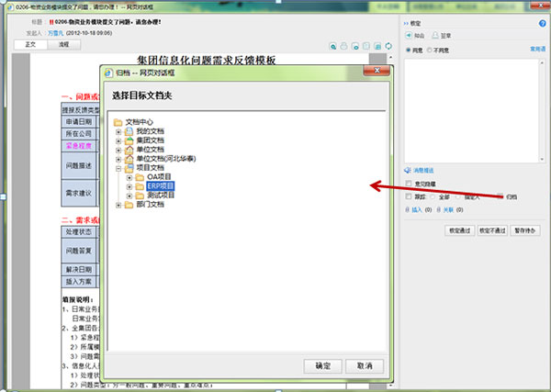Expand the OA项目 folder node

[x=129, y=177]
